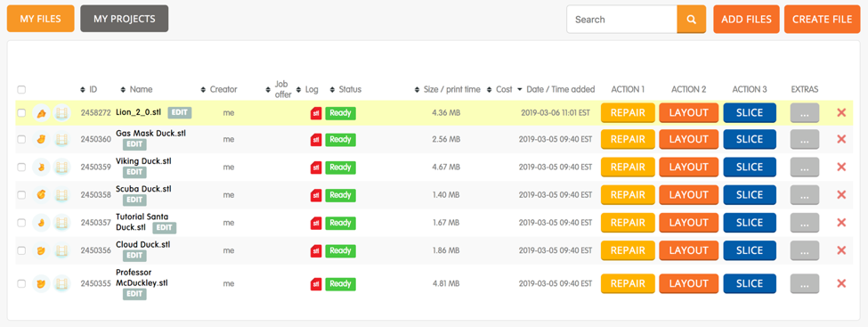Click EDIT next to Lion_2_0.stl

[179, 112]
